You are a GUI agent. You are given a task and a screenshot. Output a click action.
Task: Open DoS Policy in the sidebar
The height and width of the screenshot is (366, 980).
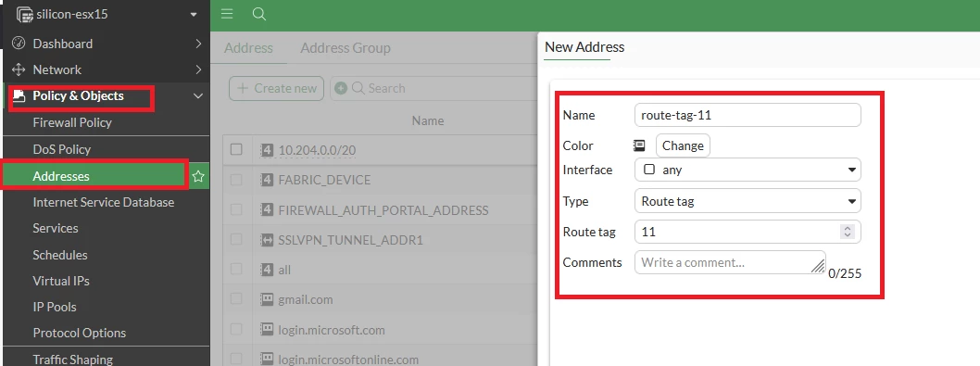click(62, 149)
